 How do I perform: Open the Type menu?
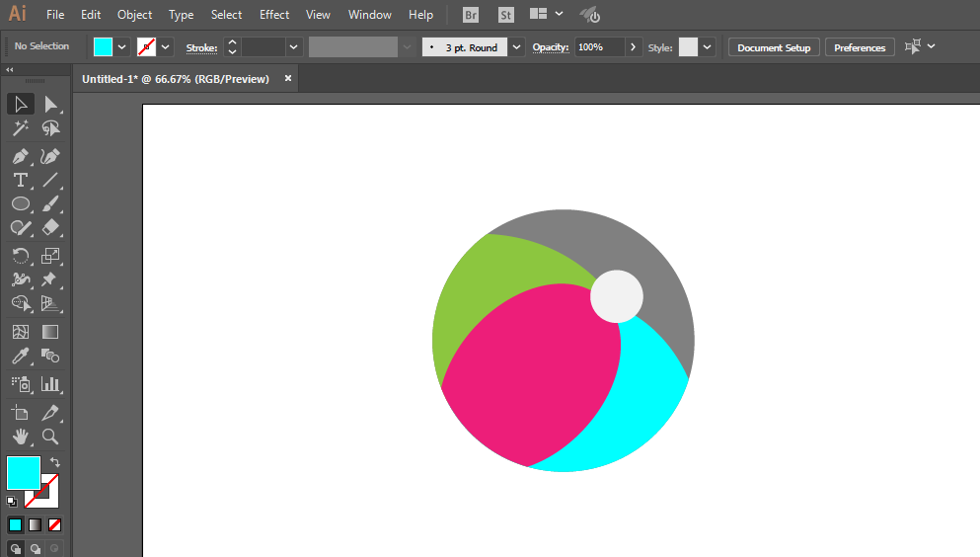pos(181,15)
